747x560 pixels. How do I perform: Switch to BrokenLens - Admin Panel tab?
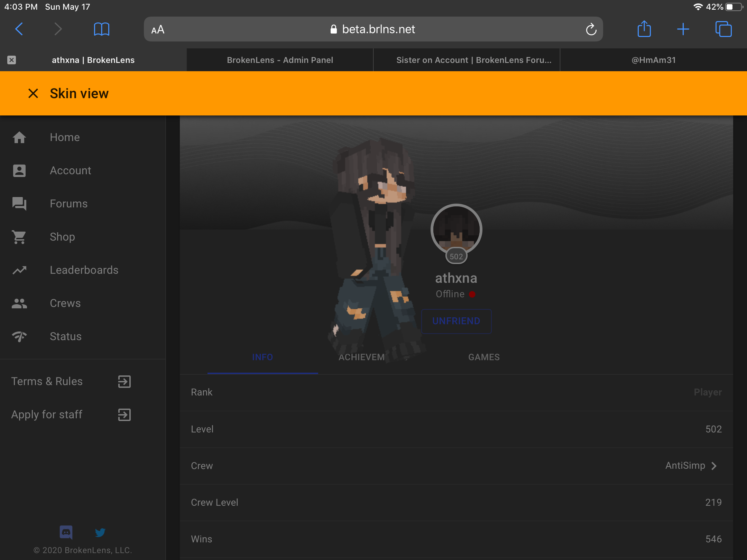point(280,60)
